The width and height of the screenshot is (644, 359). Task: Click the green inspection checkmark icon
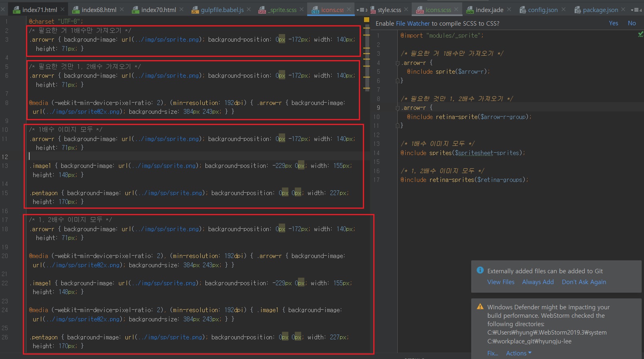[640, 35]
